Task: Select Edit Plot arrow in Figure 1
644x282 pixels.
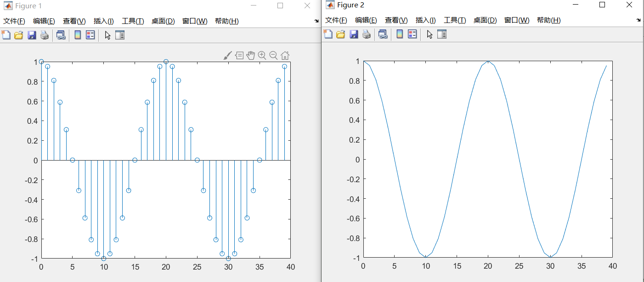Action: click(108, 35)
